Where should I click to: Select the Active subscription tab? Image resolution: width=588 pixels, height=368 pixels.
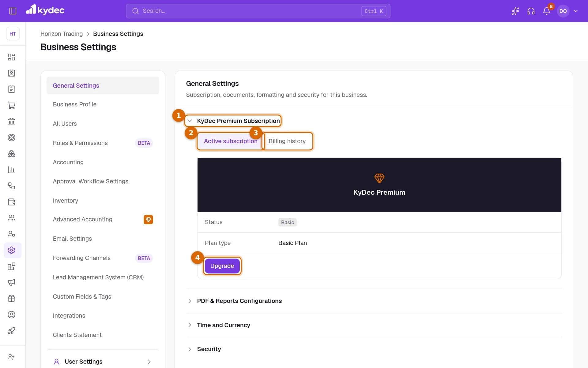point(231,141)
